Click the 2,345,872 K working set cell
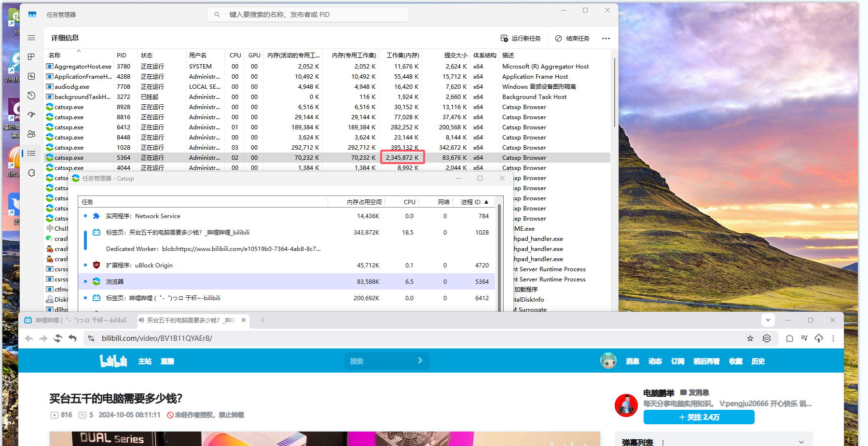The width and height of the screenshot is (868, 446). 402,157
